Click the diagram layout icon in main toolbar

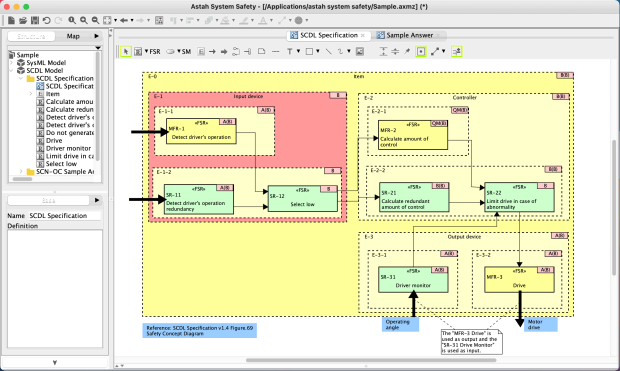point(159,20)
